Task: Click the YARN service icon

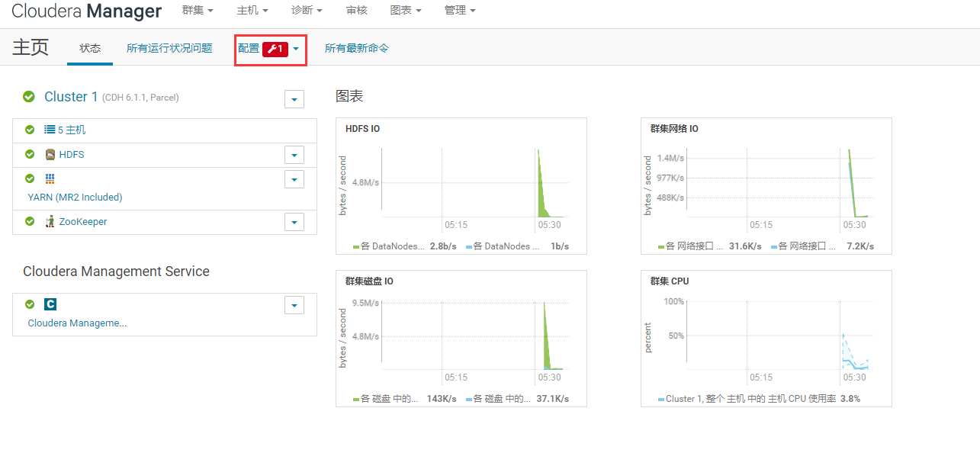Action: [x=50, y=178]
